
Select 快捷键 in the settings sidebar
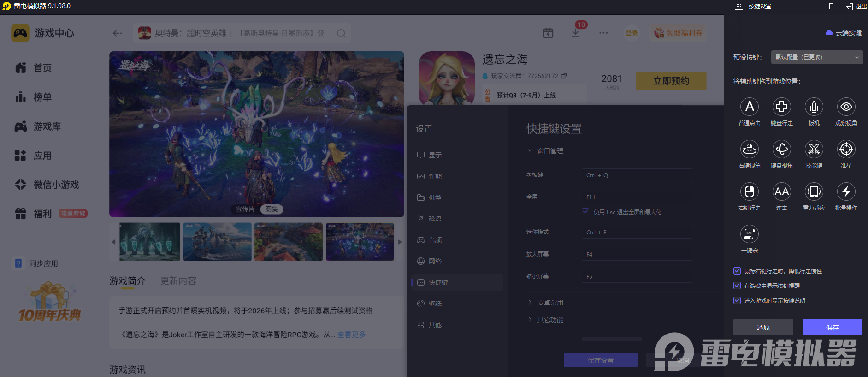pyautogui.click(x=457, y=282)
